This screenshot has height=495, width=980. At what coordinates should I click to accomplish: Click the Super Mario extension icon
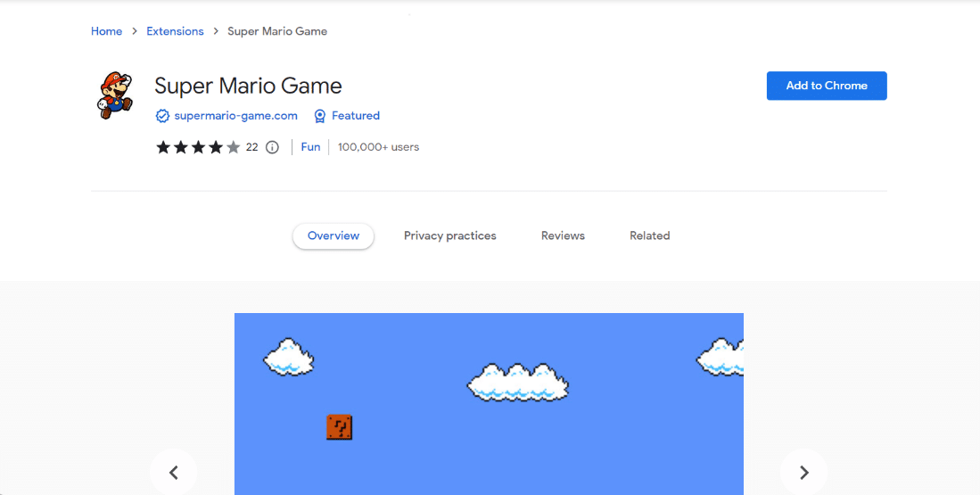click(x=115, y=95)
